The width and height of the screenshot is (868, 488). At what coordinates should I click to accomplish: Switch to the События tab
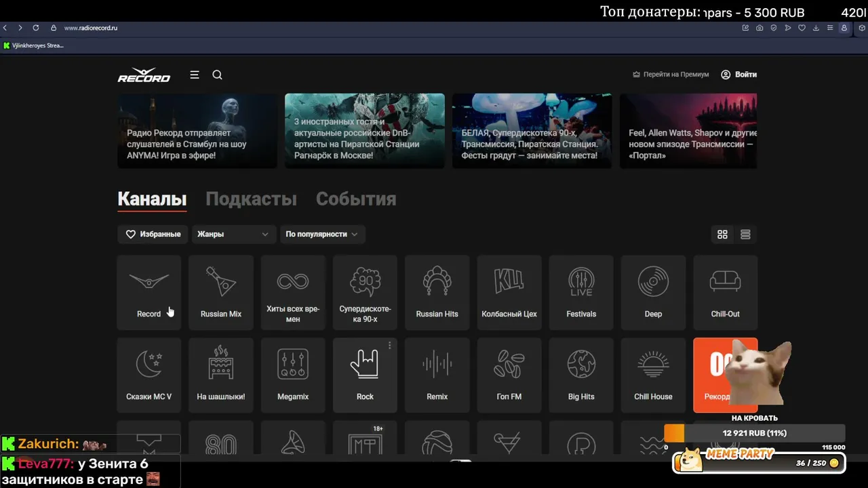356,199
